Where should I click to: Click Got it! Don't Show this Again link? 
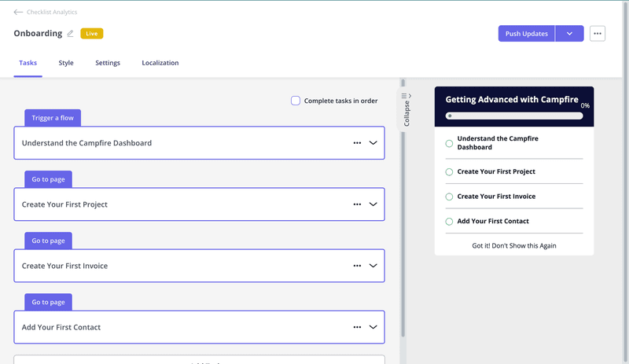coord(514,246)
